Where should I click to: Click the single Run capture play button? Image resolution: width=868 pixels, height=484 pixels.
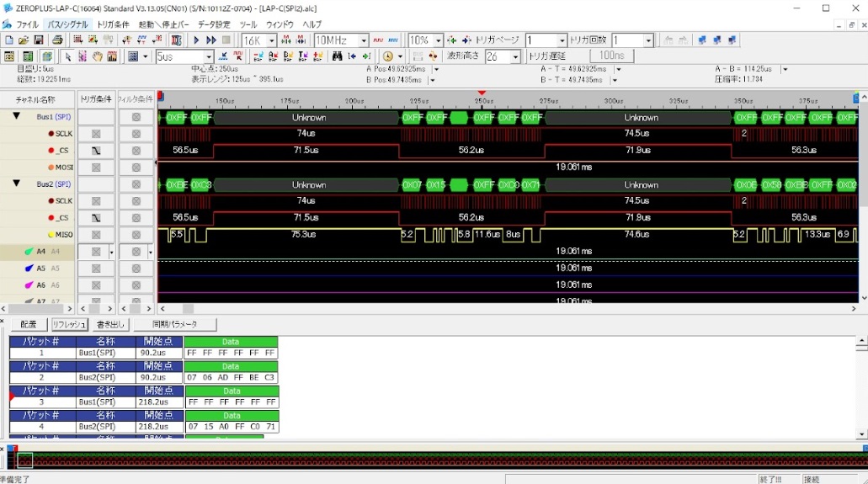point(196,40)
